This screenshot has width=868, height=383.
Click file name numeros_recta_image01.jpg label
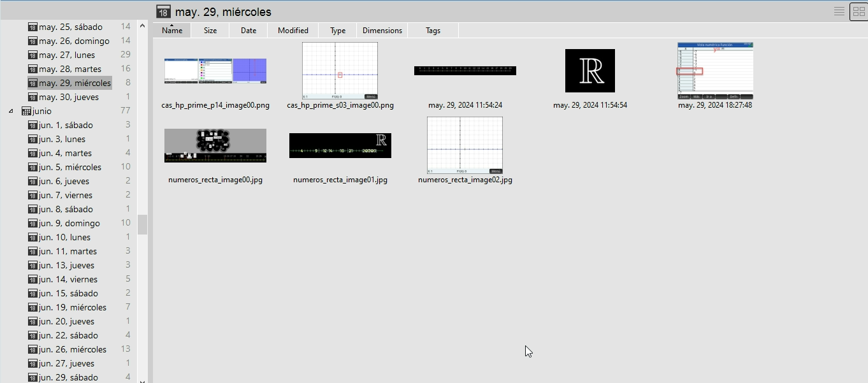tap(340, 180)
